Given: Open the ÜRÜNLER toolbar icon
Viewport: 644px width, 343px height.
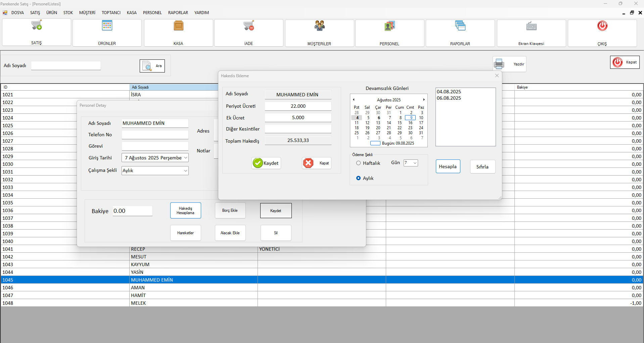Looking at the screenshot, I should click(107, 26).
